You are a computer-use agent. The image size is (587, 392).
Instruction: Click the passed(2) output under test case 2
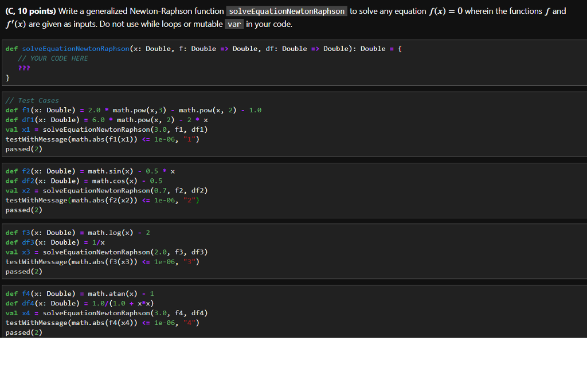(22, 210)
